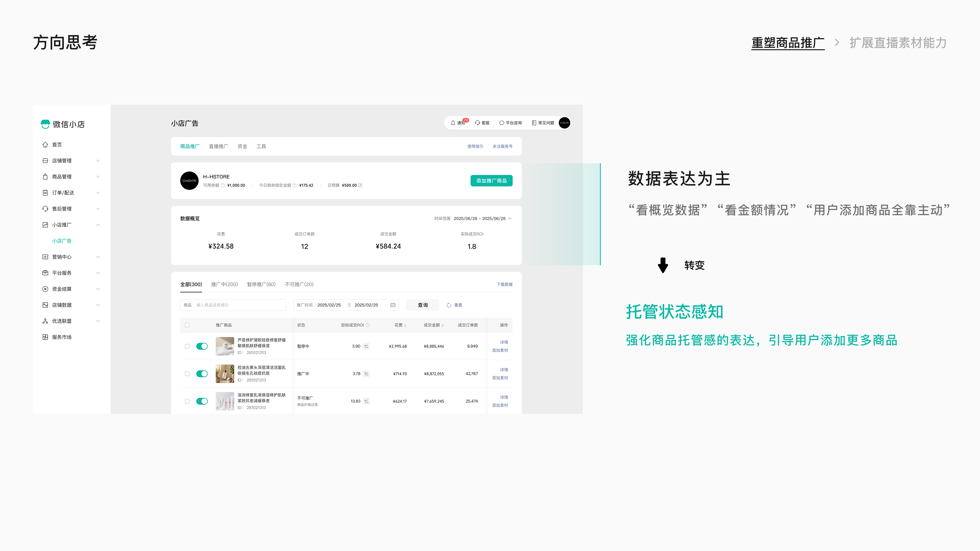The height and width of the screenshot is (551, 980).
Task: Click the 添加推广商品 button
Action: tap(492, 181)
